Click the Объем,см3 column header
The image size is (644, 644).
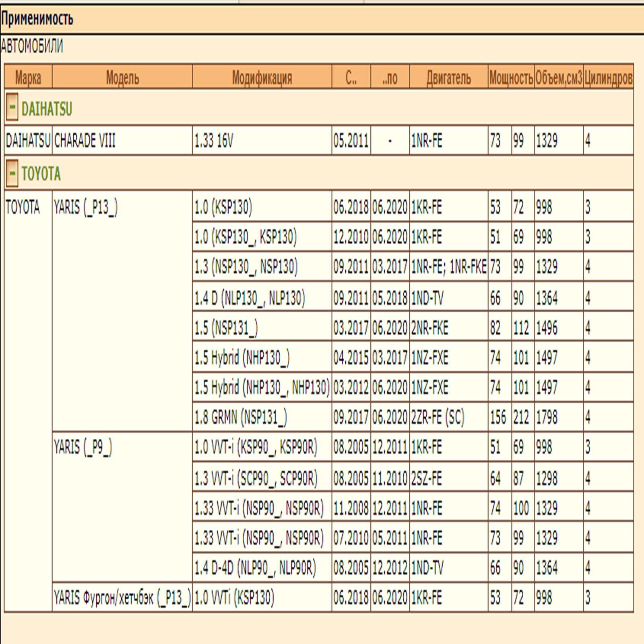559,77
